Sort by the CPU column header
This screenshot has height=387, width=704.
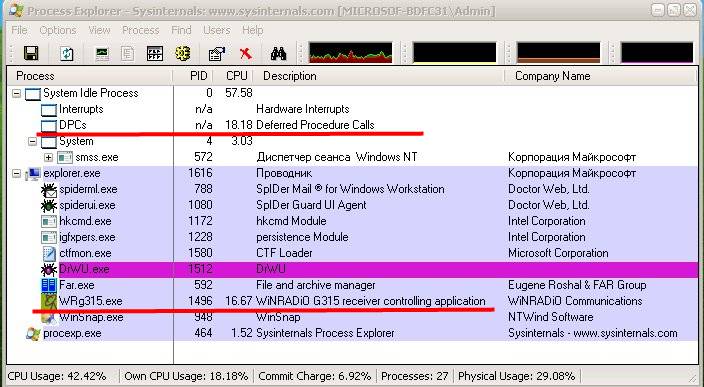233,76
